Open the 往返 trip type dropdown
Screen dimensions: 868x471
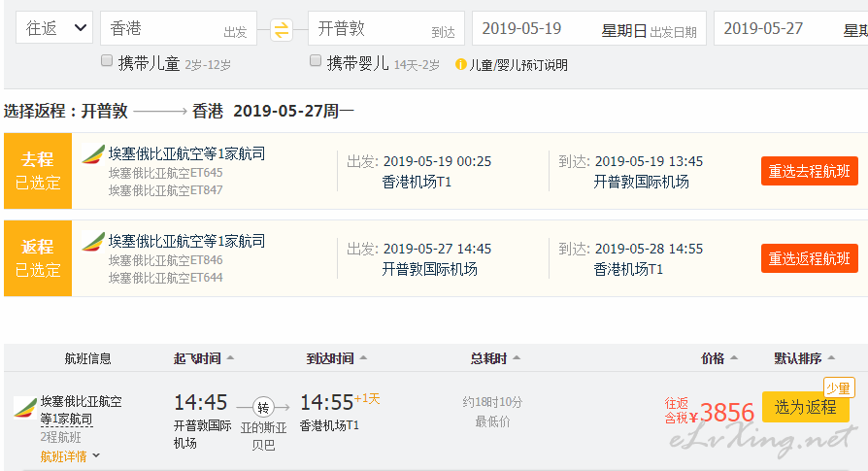[x=53, y=27]
